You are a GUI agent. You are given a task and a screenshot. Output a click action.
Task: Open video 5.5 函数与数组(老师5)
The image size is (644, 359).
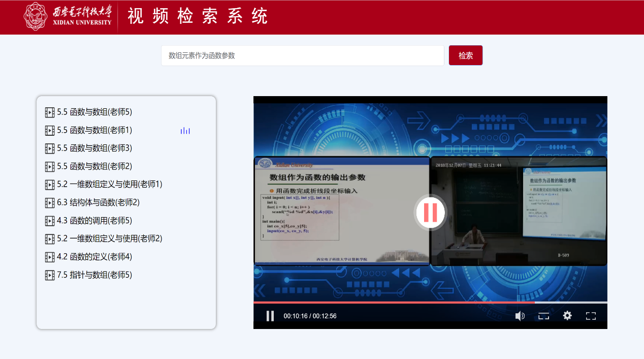94,112
